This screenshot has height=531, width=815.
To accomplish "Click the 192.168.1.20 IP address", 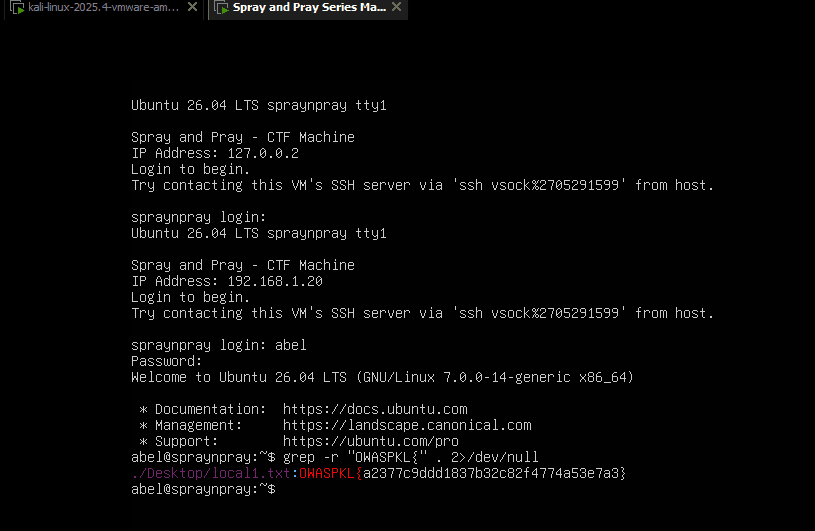I will (x=275, y=282).
